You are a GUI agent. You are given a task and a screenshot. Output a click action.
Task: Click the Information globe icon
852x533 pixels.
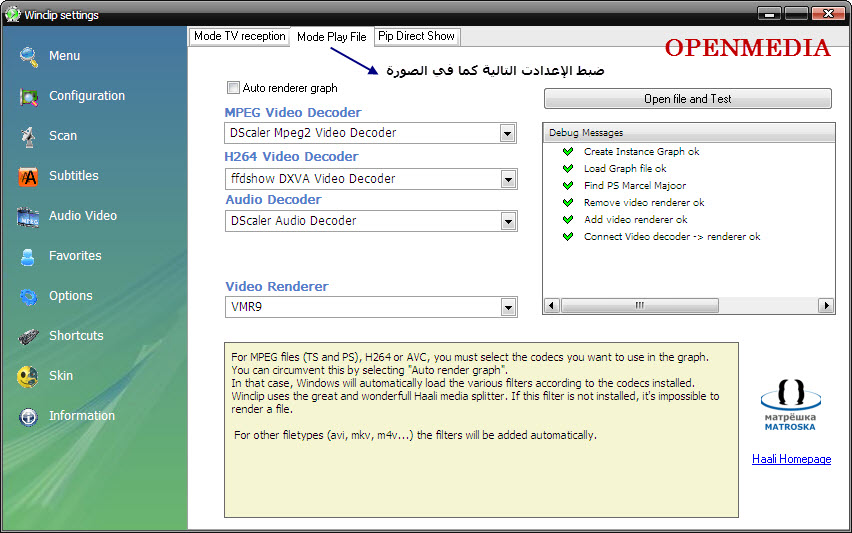(x=28, y=417)
